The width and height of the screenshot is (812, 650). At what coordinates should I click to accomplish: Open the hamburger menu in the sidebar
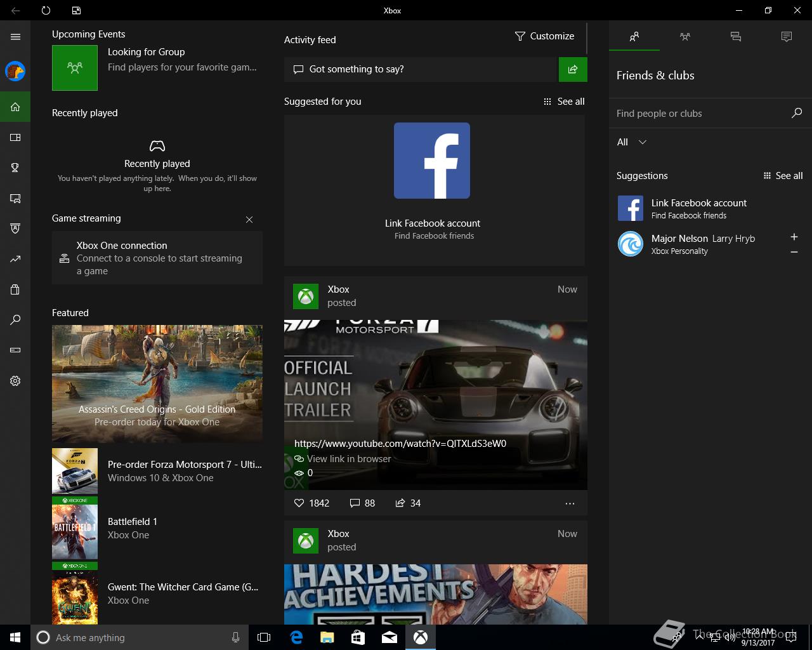15,37
